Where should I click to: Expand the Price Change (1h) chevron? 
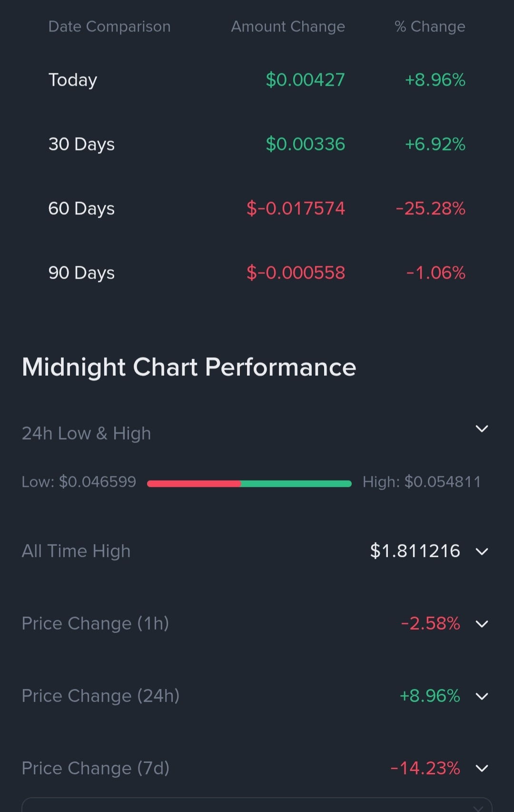pyautogui.click(x=482, y=624)
